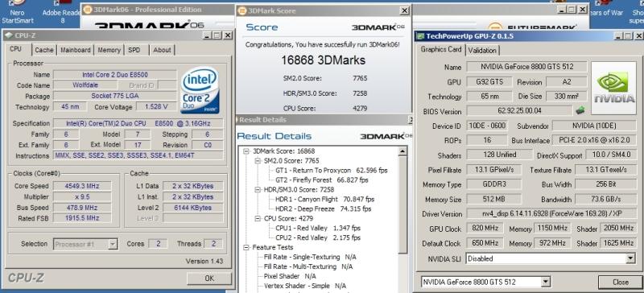Select CPU2 - Red Valley result row
The image size is (644, 293).
point(318,237)
